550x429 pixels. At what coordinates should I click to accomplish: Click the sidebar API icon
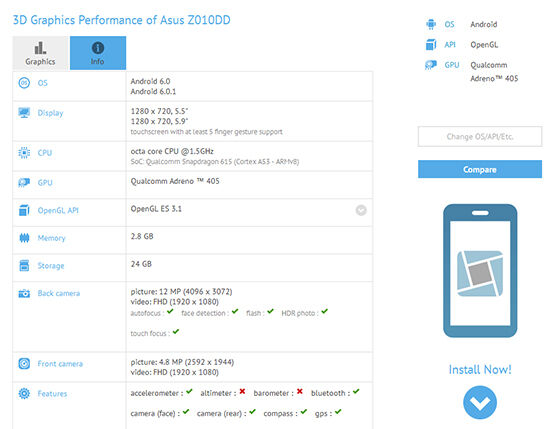pos(431,45)
